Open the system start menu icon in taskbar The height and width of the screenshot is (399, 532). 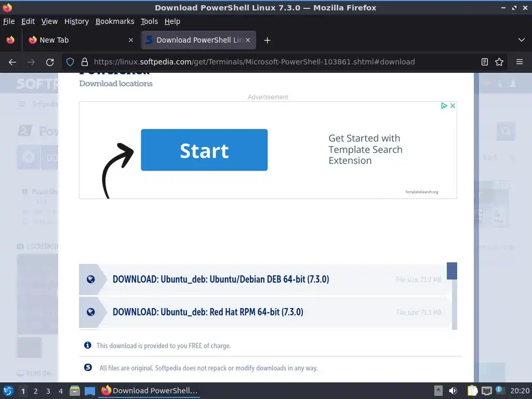pos(8,391)
